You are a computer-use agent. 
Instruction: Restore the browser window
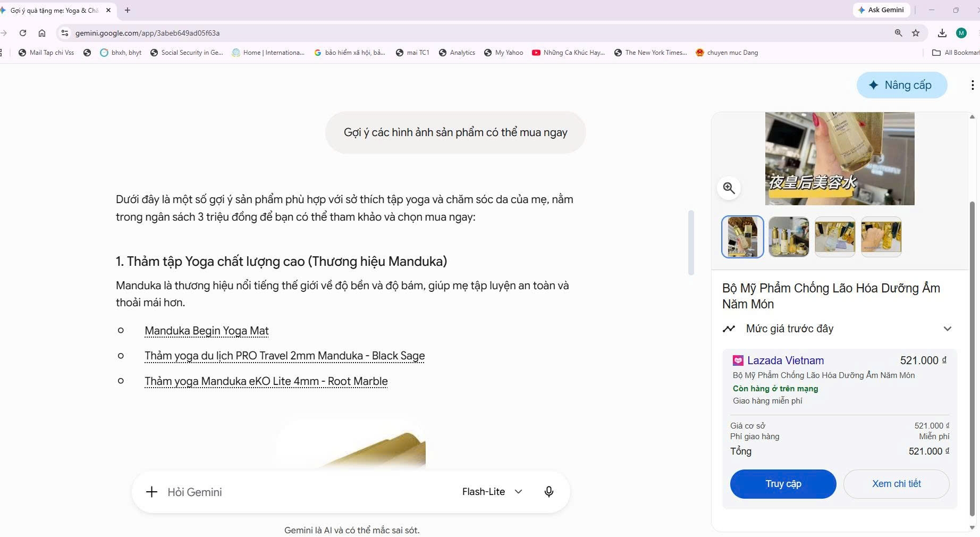[956, 10]
